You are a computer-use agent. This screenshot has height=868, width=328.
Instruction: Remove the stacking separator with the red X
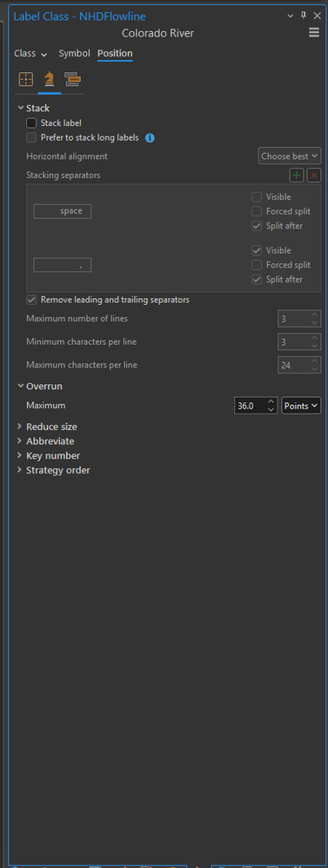(x=314, y=176)
